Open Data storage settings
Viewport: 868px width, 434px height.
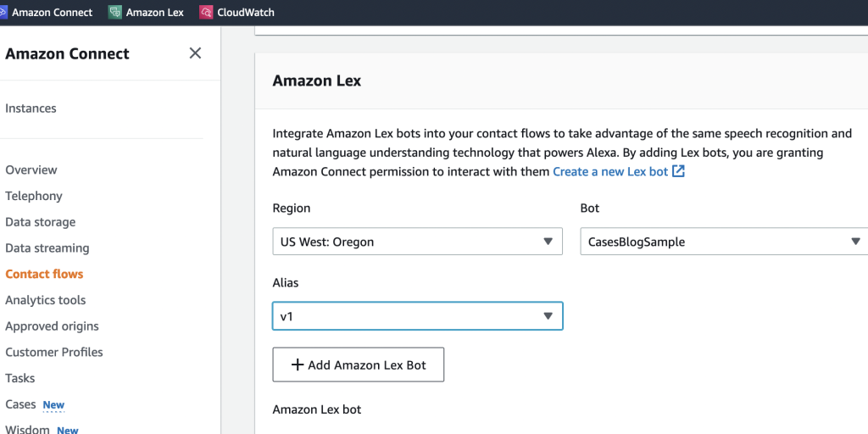[x=40, y=222]
